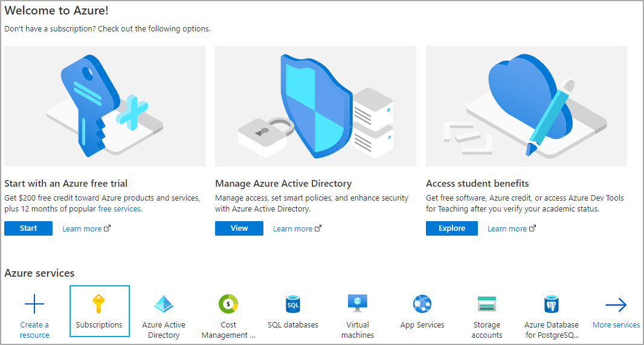
Task: Open Azure Active Directory service icon
Action: (x=164, y=305)
